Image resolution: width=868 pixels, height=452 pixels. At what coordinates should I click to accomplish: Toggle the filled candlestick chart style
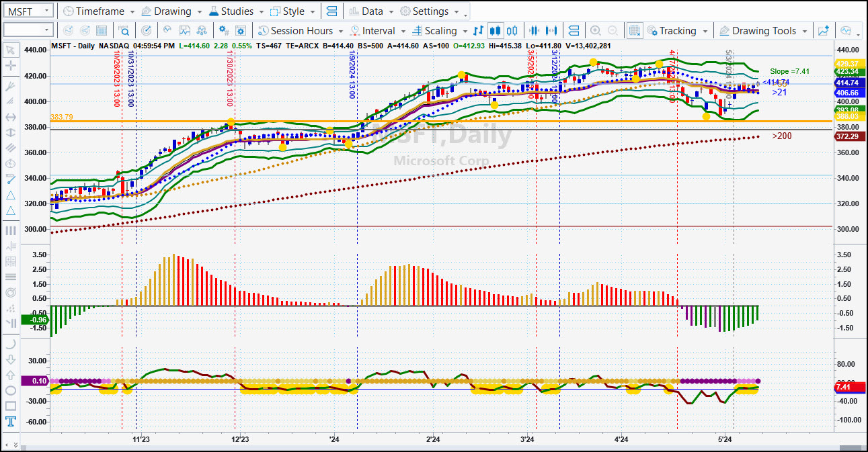tap(496, 31)
